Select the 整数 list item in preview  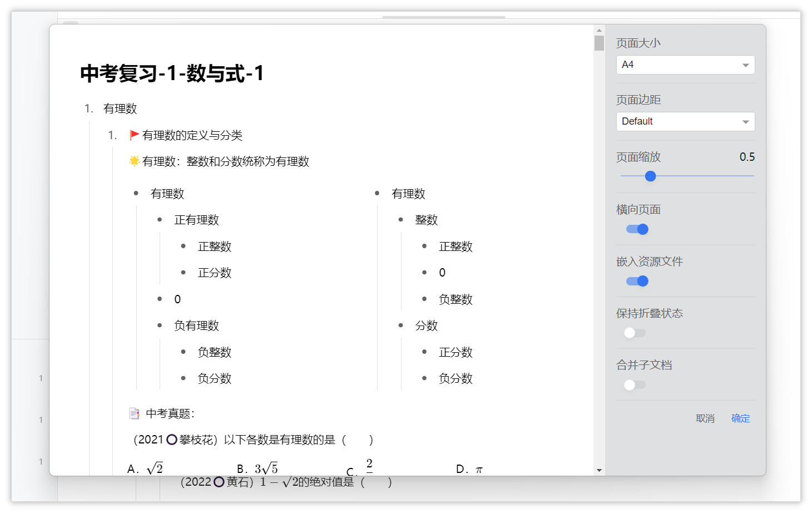tap(426, 220)
